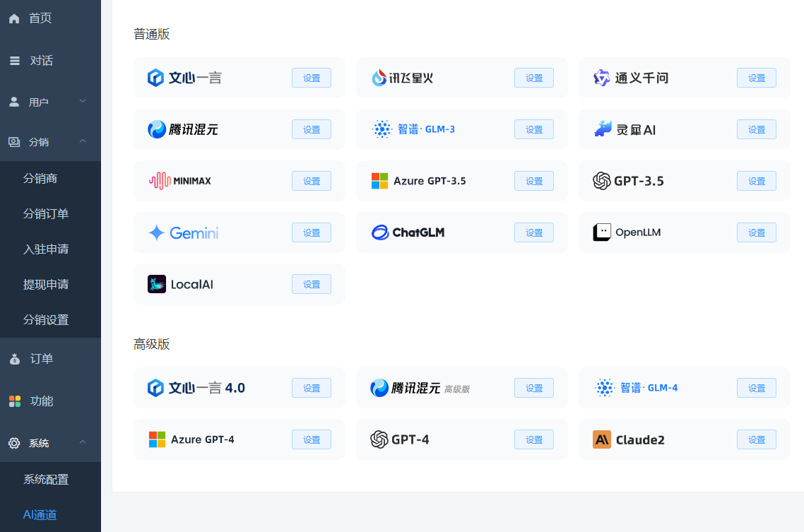This screenshot has width=804, height=532.
Task: Click 设置 button for 智谱 GLM-3
Action: pos(534,129)
